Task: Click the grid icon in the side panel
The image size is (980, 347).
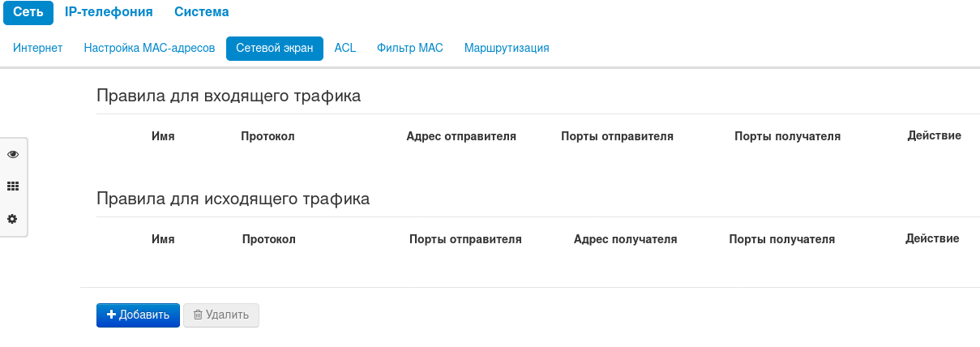Action: (13, 186)
